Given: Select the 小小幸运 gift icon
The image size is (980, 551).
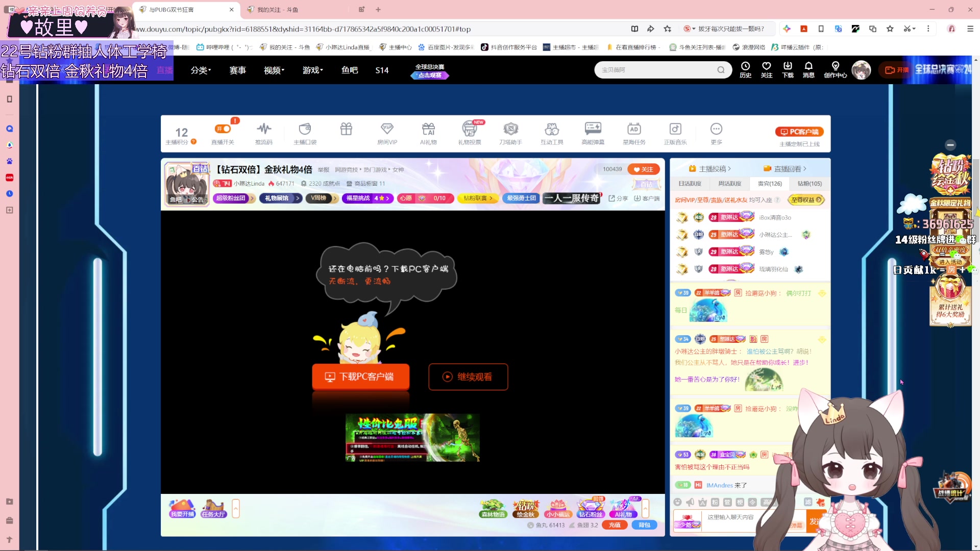Looking at the screenshot, I should point(558,509).
